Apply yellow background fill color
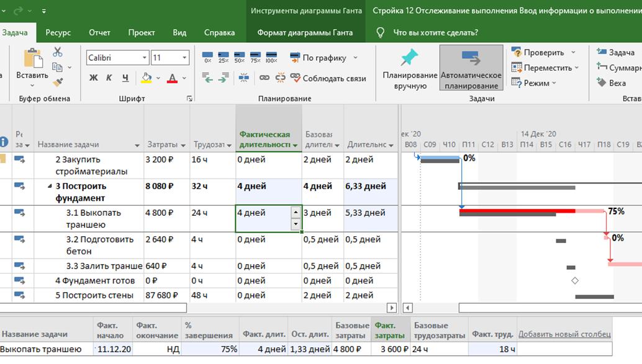 146,78
